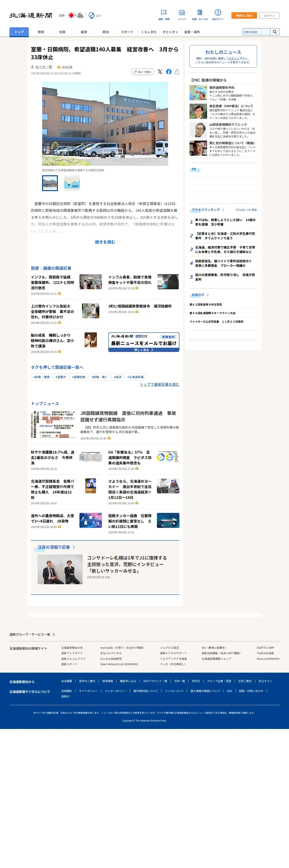Select the 全国・海外 menu item
This screenshot has width=289, height=868.
tap(192, 32)
